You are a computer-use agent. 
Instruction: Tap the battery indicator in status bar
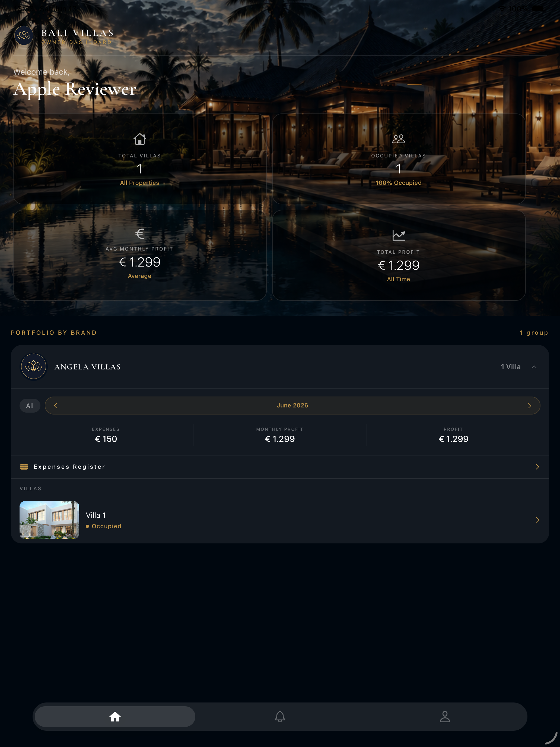click(x=538, y=9)
